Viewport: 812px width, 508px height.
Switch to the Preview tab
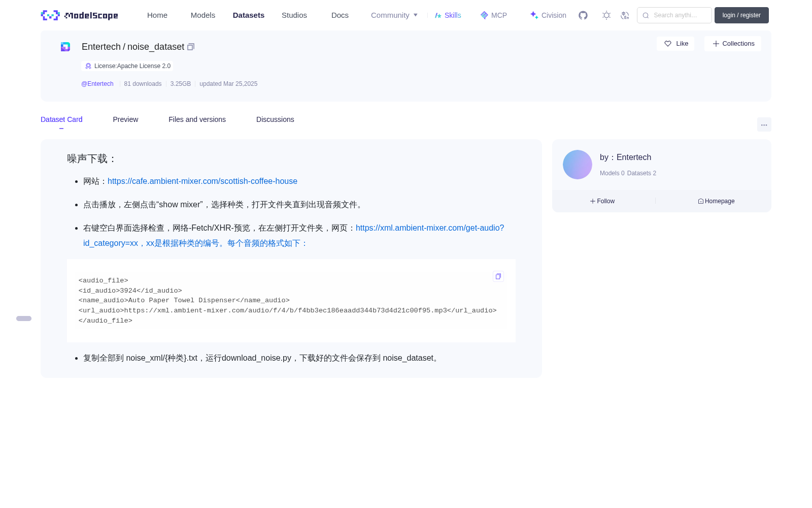click(125, 119)
